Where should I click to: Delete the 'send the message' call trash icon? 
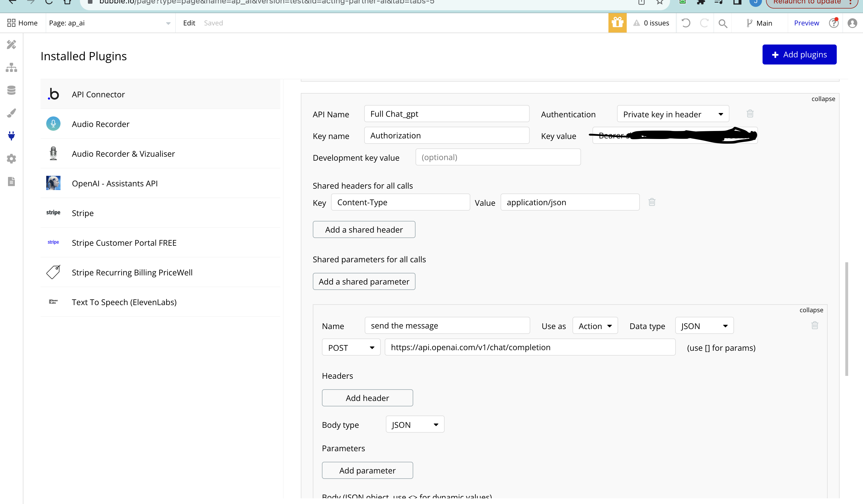[x=815, y=325]
